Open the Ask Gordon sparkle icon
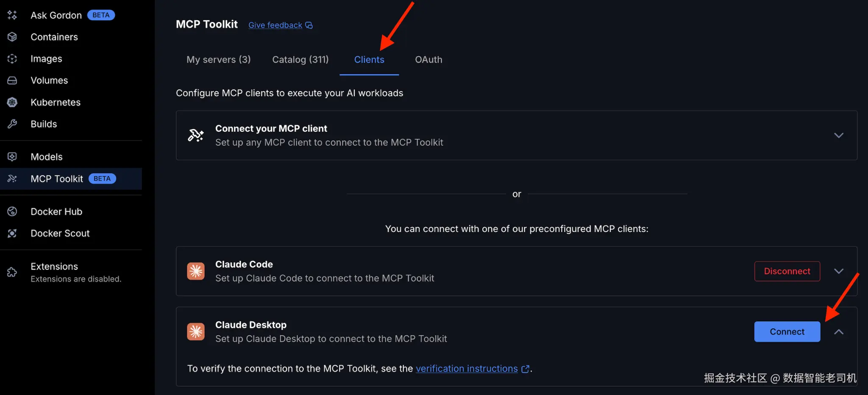Image resolution: width=868 pixels, height=395 pixels. click(x=12, y=15)
